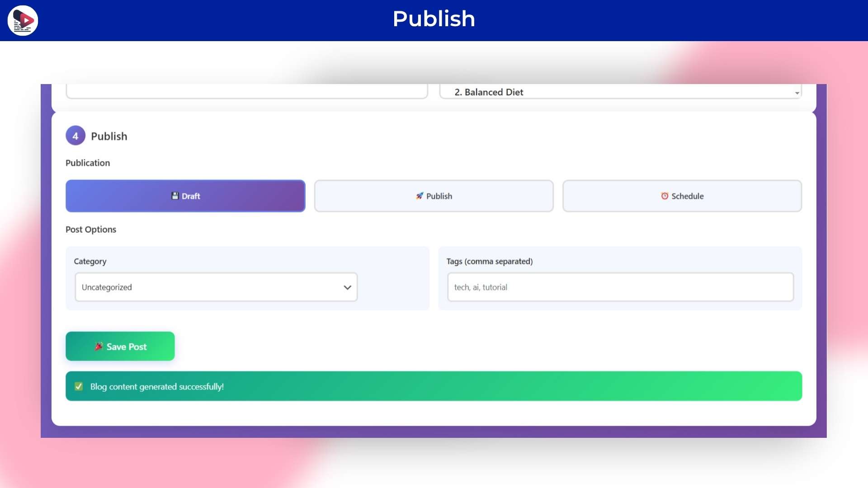Click the floppy disk icon on Draft
Image resolution: width=868 pixels, height=488 pixels.
pyautogui.click(x=175, y=196)
